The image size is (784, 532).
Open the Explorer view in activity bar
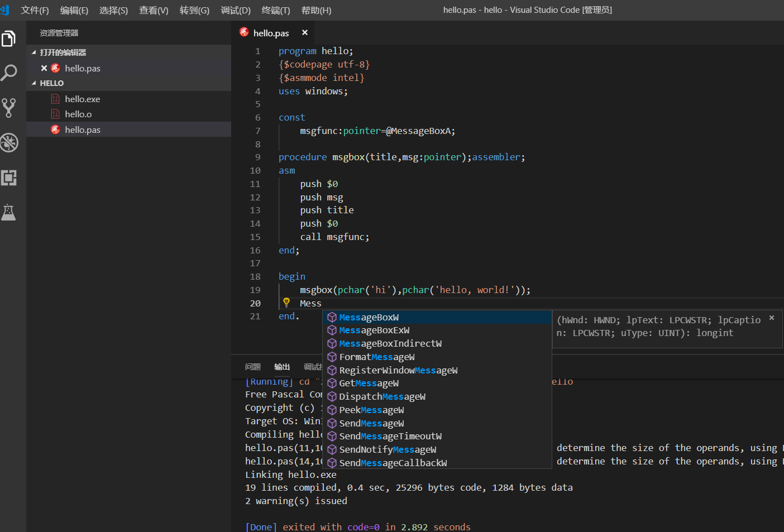click(x=9, y=39)
